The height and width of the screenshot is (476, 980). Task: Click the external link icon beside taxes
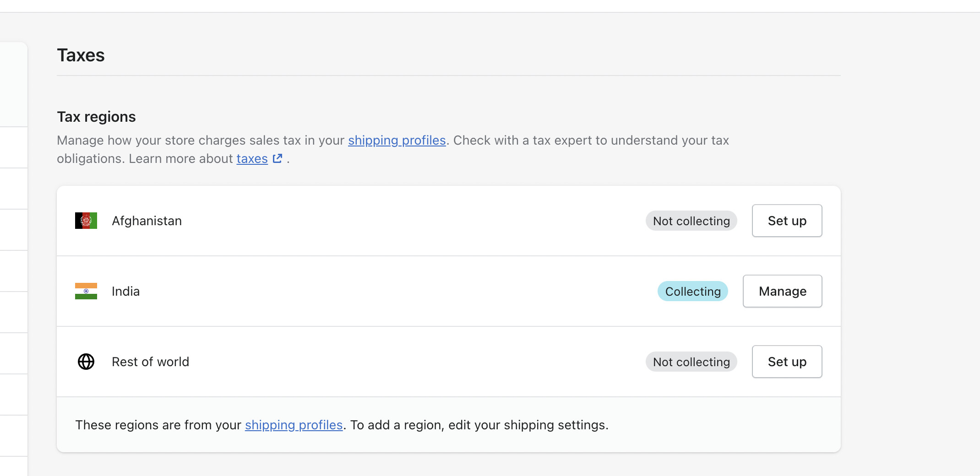point(278,158)
